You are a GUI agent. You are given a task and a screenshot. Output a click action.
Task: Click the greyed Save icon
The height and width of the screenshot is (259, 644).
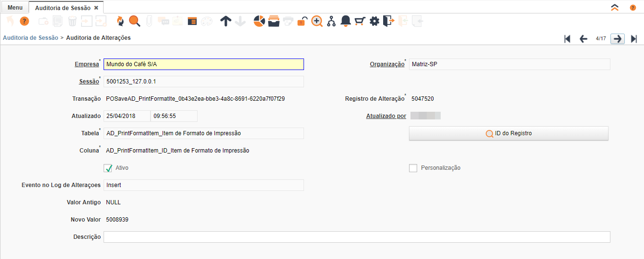coord(86,21)
